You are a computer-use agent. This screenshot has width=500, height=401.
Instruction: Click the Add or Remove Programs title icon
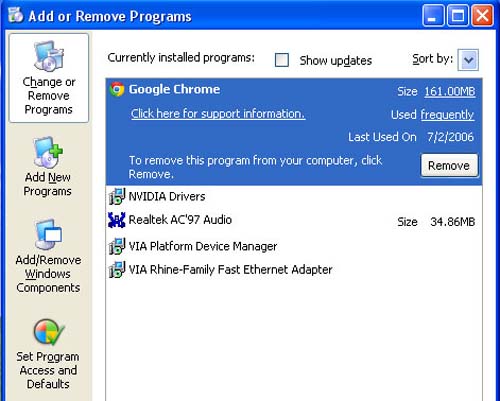pyautogui.click(x=15, y=15)
